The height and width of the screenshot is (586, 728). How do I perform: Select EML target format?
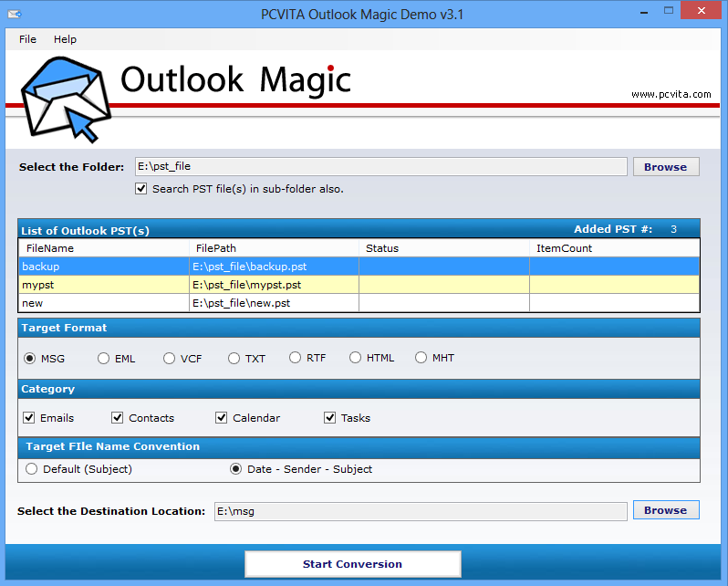pos(103,359)
